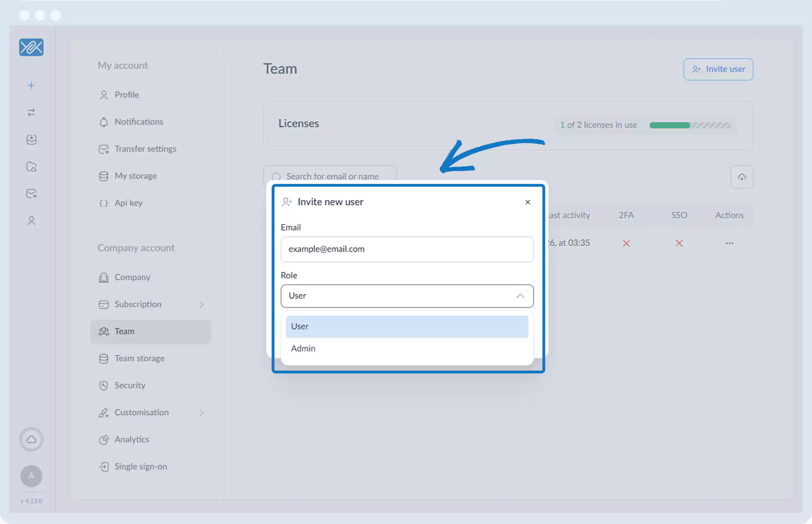Click the cloud icon near bottom left
Screen dimensions: 812x524
[x=31, y=439]
